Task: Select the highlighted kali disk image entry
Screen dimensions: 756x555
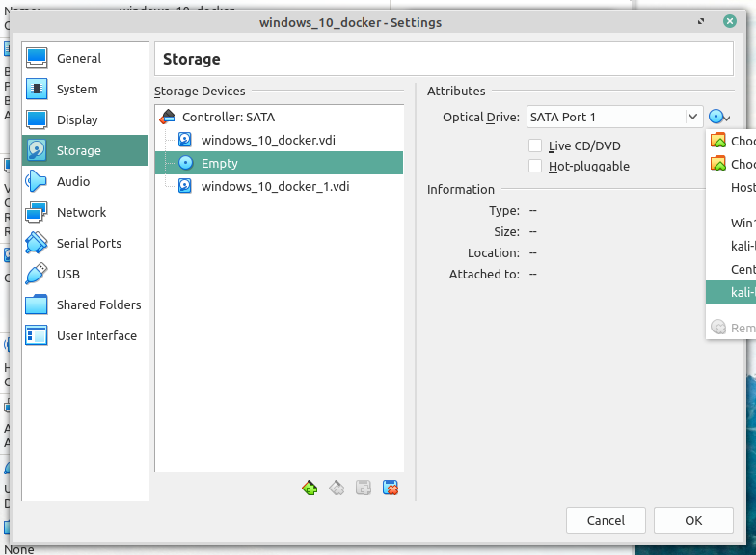Action: pos(731,293)
